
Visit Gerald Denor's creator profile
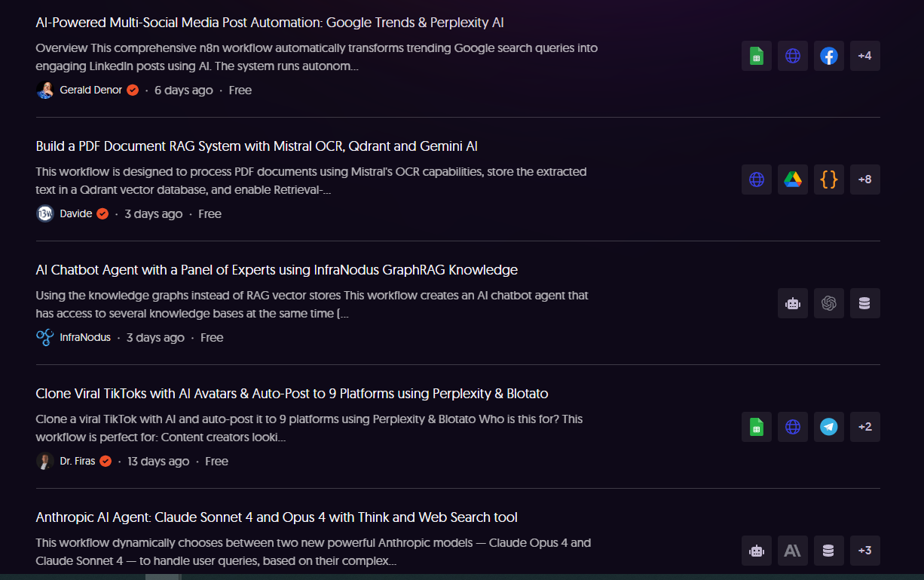tap(90, 91)
